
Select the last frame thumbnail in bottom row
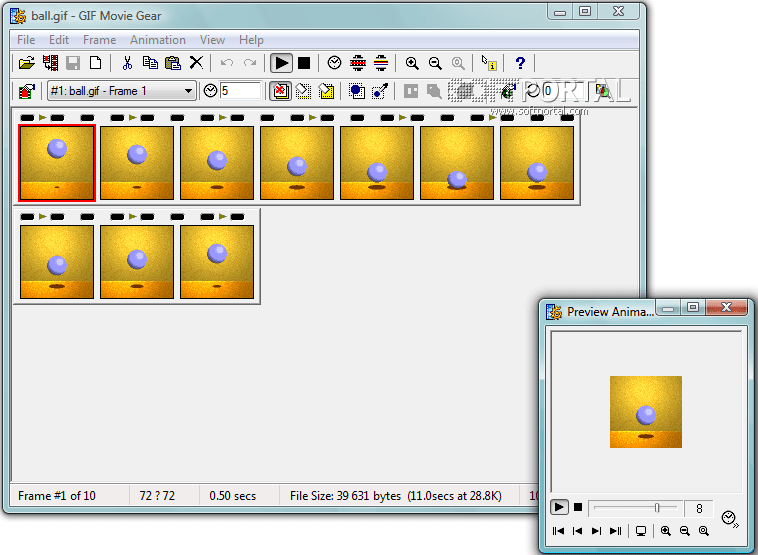point(217,262)
